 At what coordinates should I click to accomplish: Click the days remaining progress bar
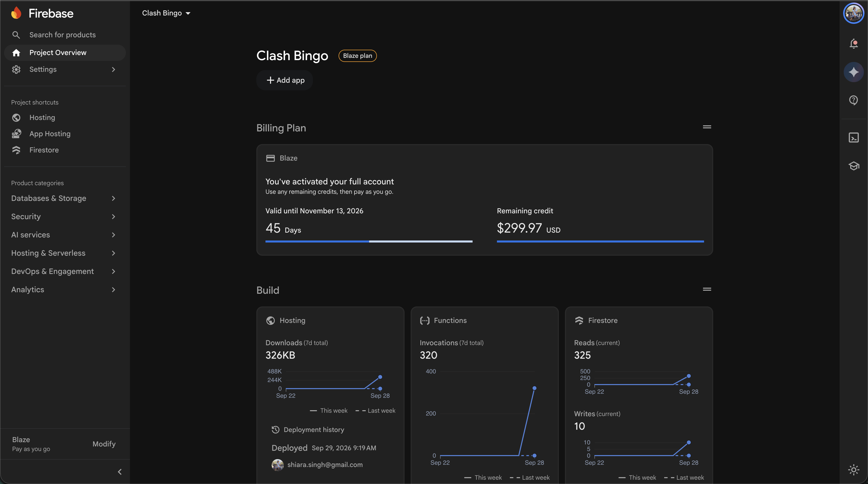(369, 241)
